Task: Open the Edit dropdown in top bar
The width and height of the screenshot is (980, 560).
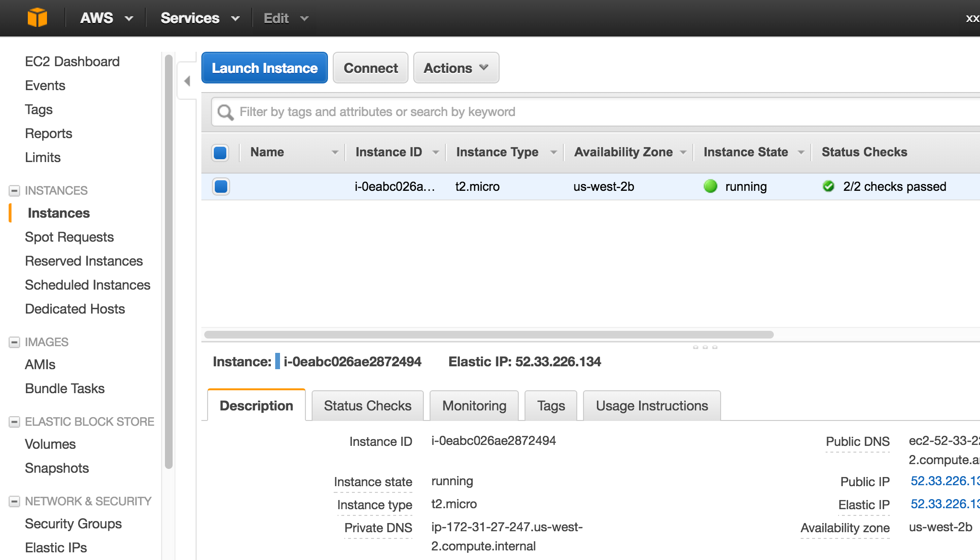Action: click(286, 18)
